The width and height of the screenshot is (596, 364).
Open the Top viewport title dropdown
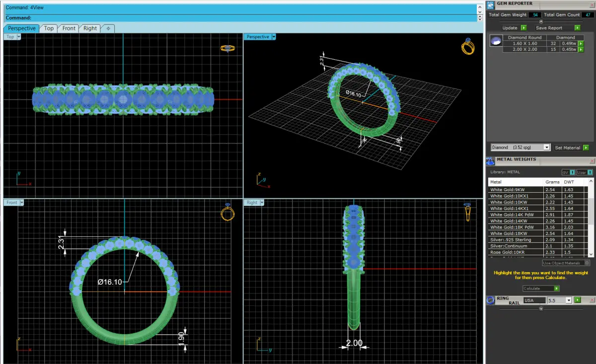click(19, 37)
